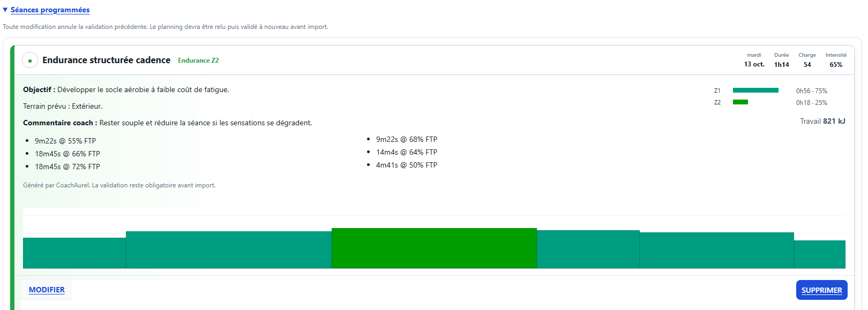The image size is (868, 310).
Task: Select the 64% FTP chart block
Action: pos(717,250)
